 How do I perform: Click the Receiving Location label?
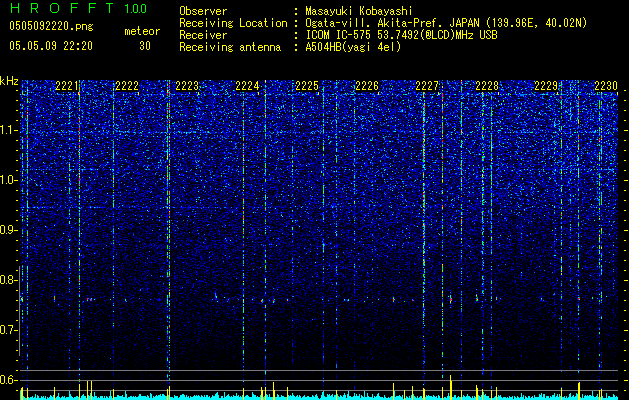click(233, 24)
